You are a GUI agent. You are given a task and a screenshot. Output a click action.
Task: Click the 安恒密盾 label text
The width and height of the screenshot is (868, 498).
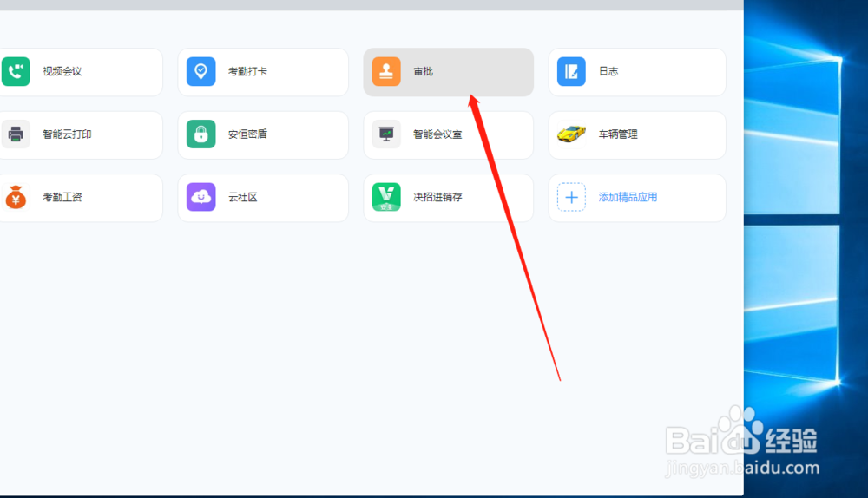(247, 134)
